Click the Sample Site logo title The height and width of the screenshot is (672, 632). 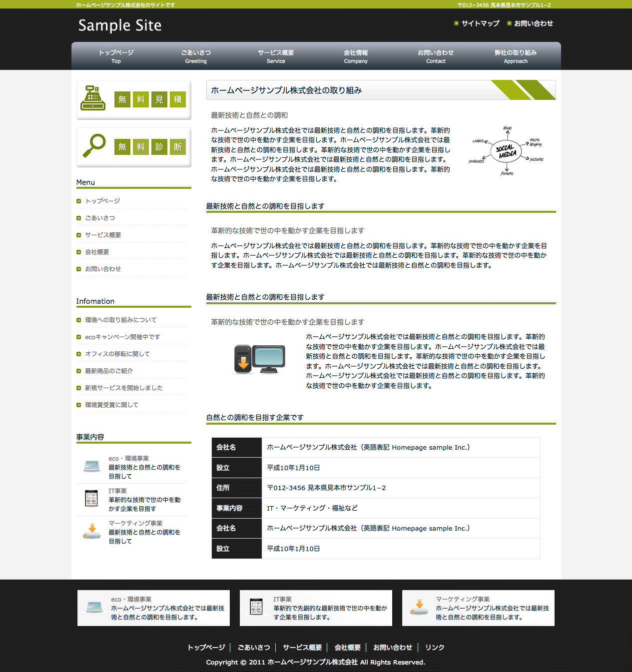[x=120, y=25]
